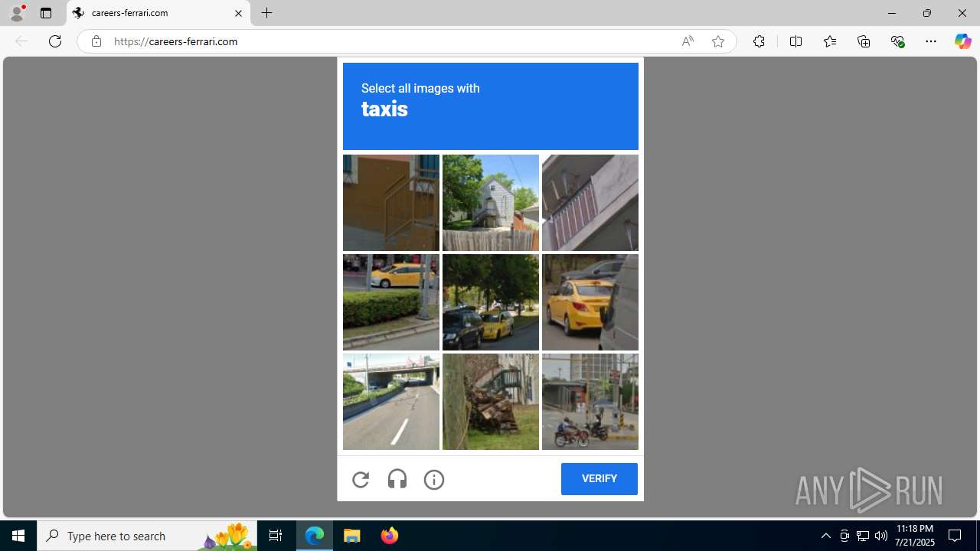Open Copilot sidebar
Viewport: 980px width, 551px height.
(x=962, y=41)
